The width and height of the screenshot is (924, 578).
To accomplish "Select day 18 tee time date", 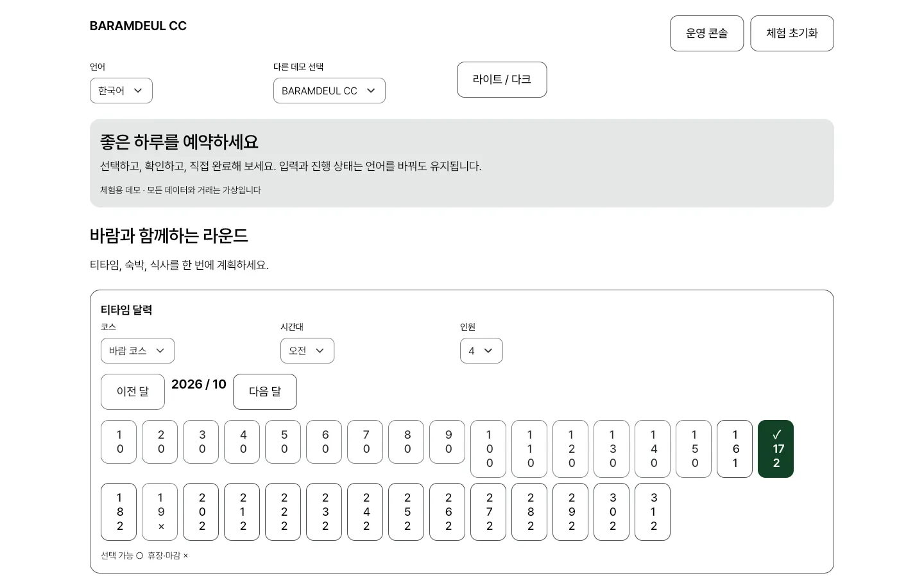I will 119,512.
